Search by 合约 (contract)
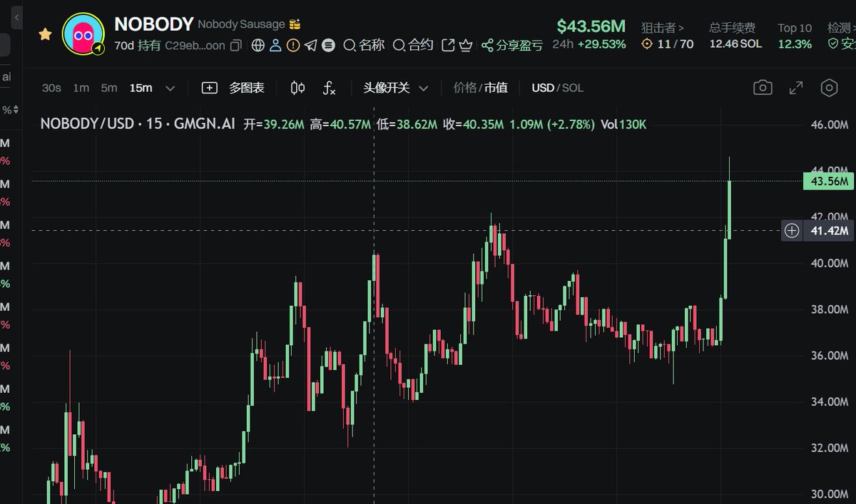The width and height of the screenshot is (856, 504). [x=413, y=46]
